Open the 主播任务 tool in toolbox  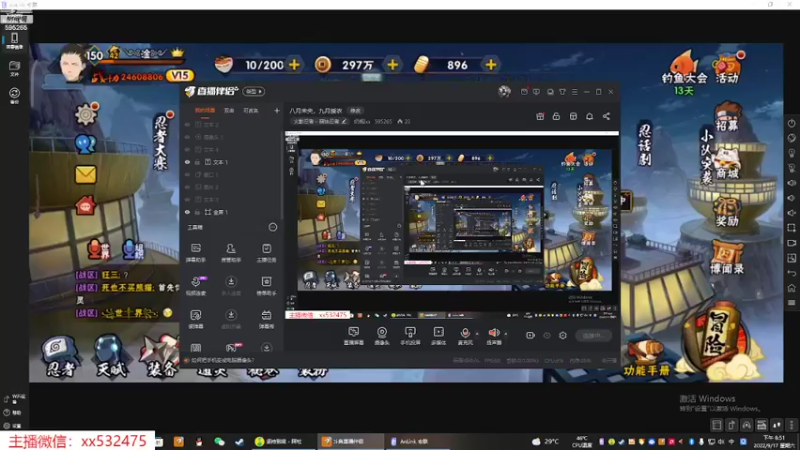[266, 253]
